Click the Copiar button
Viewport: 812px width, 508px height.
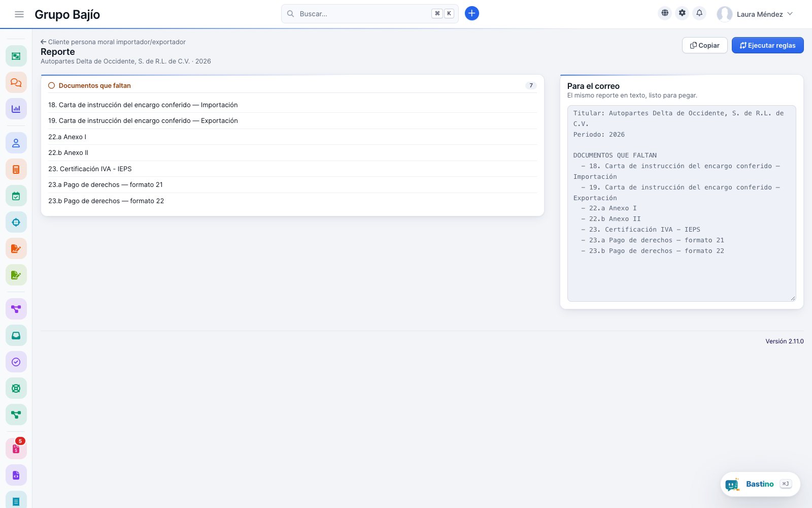coord(705,45)
